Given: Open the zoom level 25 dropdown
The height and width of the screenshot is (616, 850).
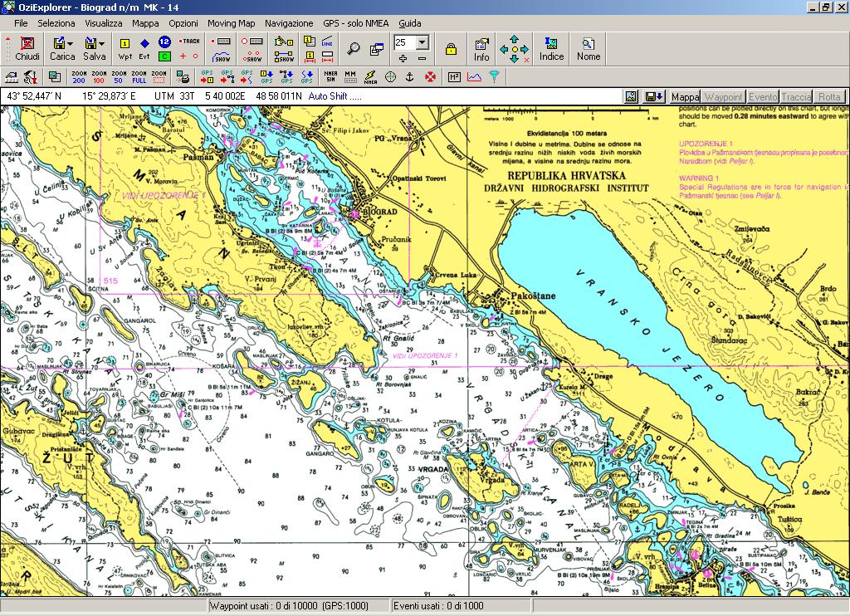Looking at the screenshot, I should coord(423,42).
